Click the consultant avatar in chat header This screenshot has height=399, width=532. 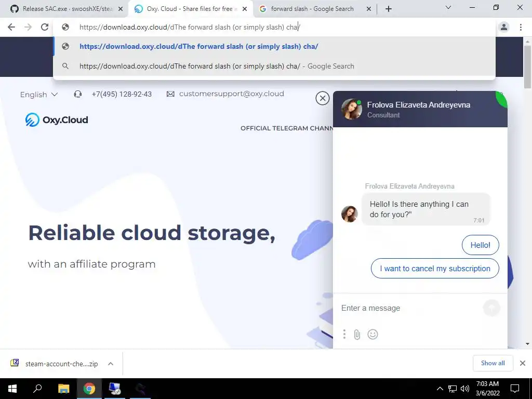[352, 109]
